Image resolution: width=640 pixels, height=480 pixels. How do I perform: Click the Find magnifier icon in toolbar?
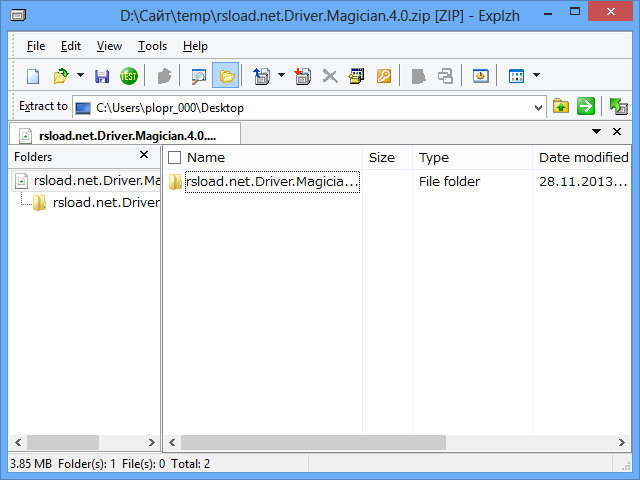(x=199, y=76)
